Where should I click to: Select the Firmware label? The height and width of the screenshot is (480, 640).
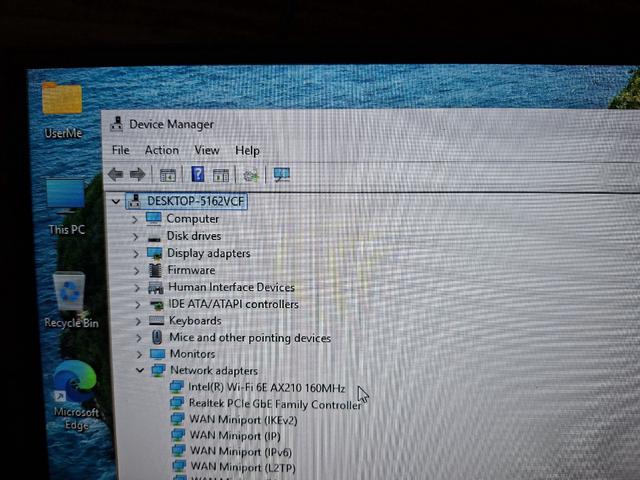point(191,270)
